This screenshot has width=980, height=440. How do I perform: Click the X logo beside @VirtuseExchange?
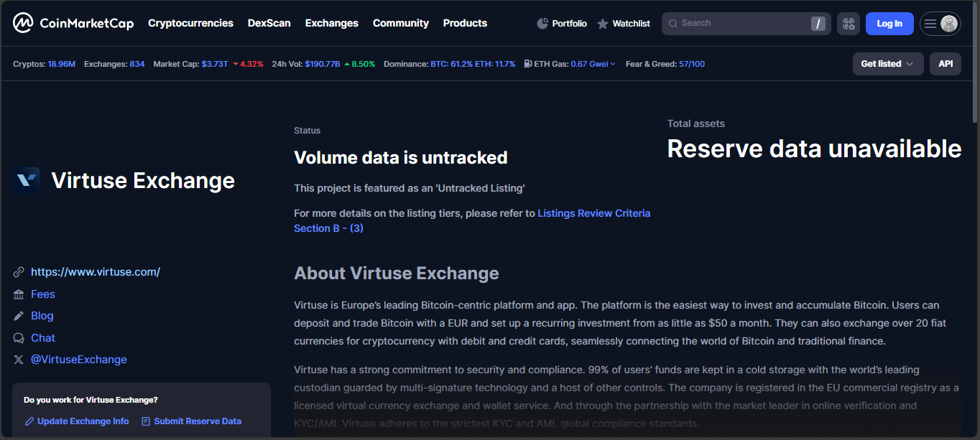(x=19, y=360)
